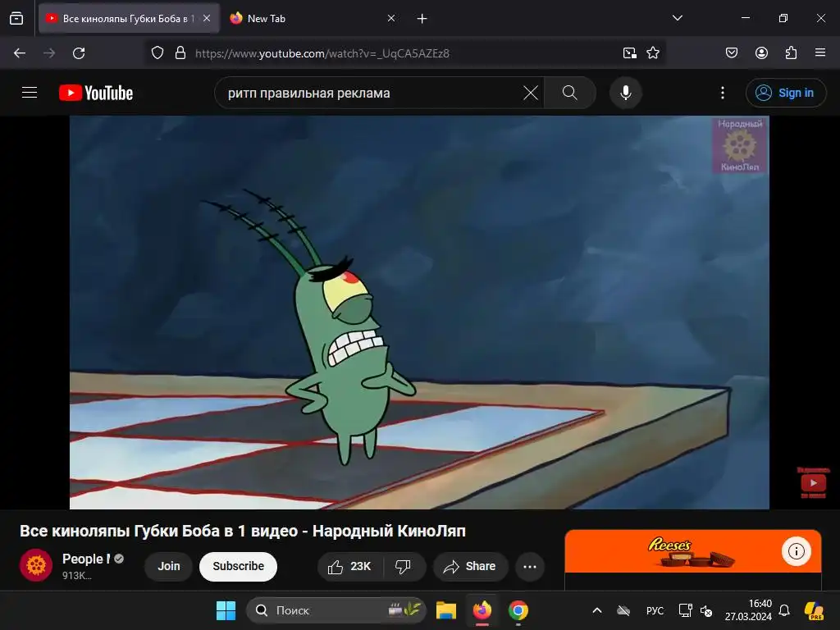Click the Sign in button
Screen dimensions: 840x630
[x=785, y=93]
